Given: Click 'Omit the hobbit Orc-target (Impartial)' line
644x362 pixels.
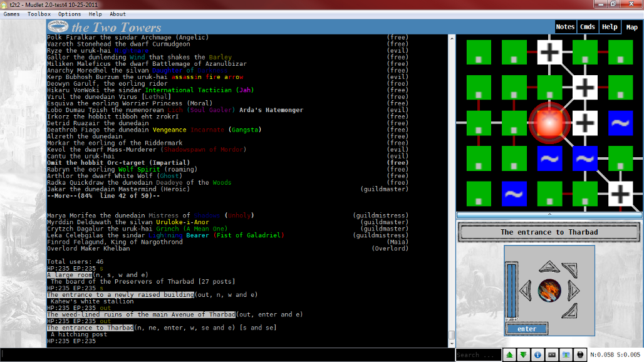Looking at the screenshot, I should pos(118,163).
